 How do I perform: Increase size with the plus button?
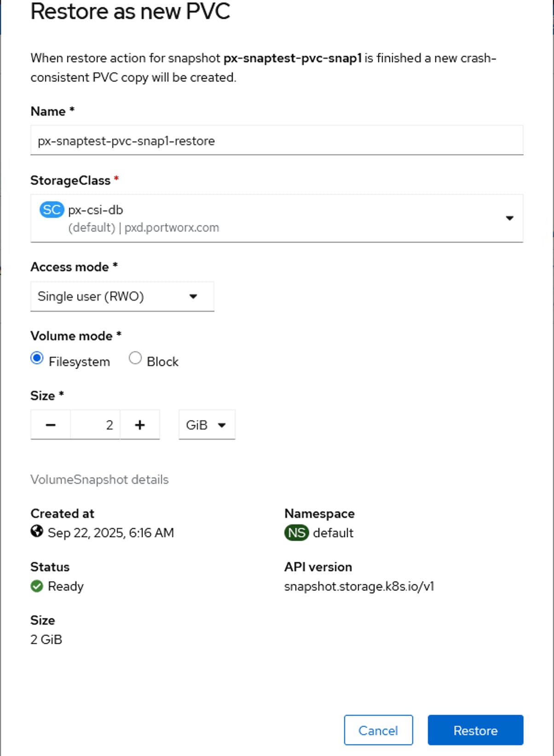click(x=140, y=425)
